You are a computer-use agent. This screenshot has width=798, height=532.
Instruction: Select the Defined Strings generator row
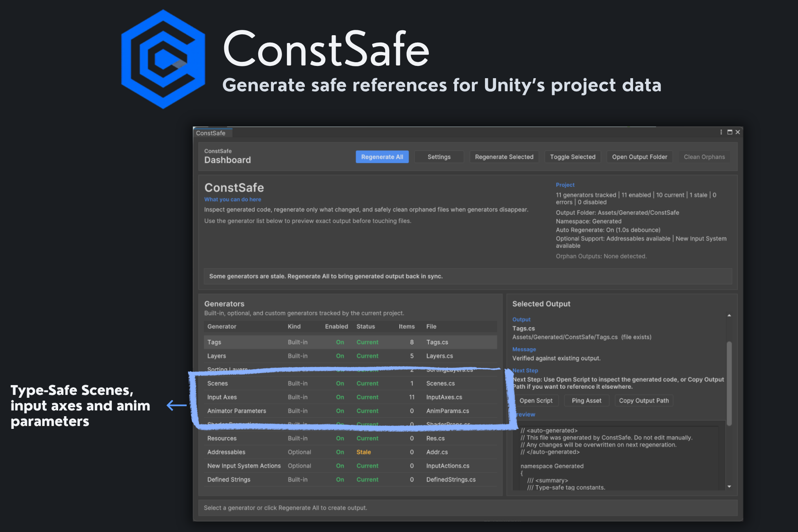(x=350, y=480)
